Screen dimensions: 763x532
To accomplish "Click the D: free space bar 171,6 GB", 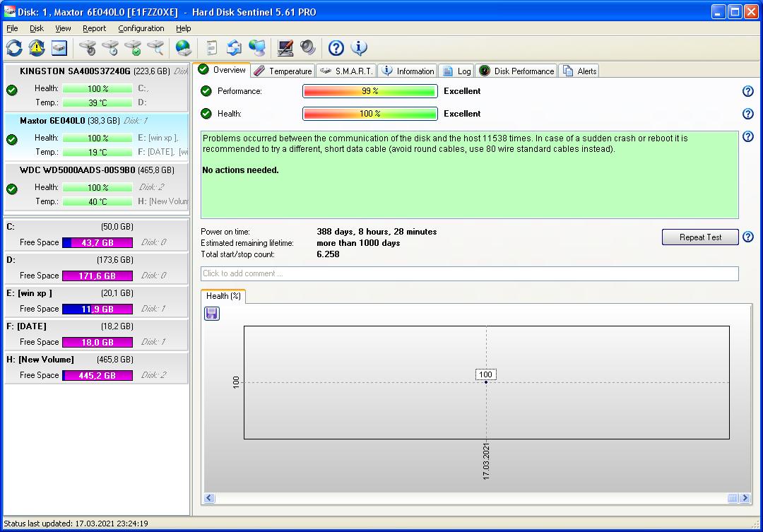I will click(97, 276).
